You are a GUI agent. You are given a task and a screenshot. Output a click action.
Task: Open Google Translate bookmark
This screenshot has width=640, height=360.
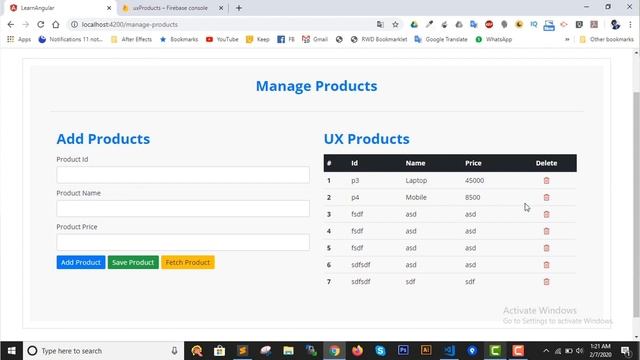coord(441,40)
